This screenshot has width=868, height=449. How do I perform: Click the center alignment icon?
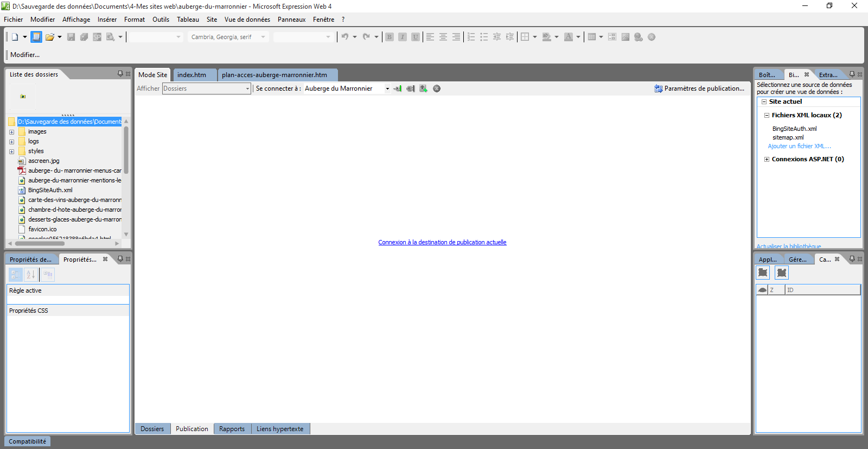coord(443,37)
